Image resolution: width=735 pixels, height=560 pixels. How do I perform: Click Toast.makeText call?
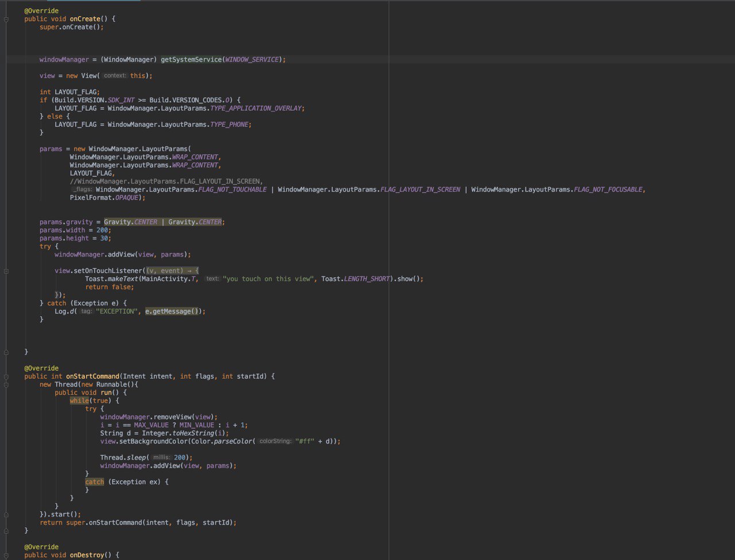click(x=111, y=279)
